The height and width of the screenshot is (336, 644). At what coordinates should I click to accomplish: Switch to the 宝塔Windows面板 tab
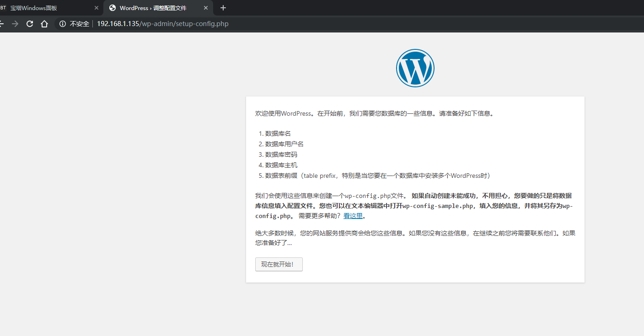(48, 8)
